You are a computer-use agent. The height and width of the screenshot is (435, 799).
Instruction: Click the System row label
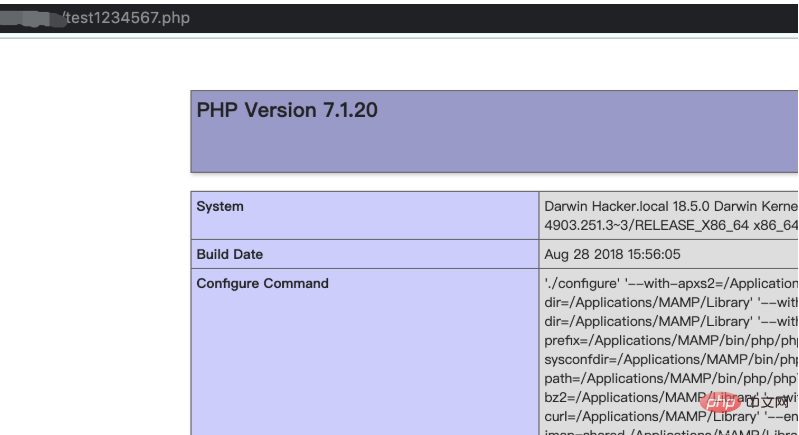coord(220,206)
